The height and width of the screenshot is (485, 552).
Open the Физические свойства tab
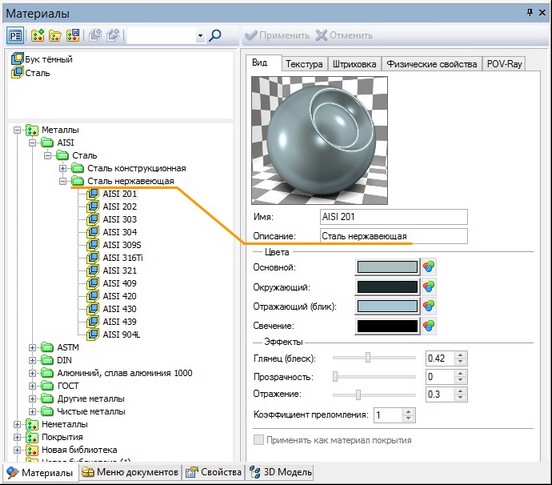click(432, 64)
